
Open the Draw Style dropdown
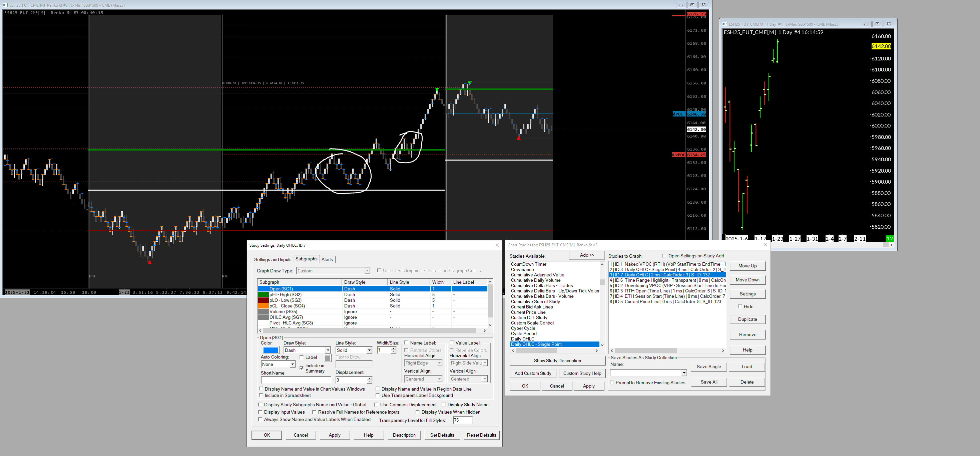click(328, 350)
